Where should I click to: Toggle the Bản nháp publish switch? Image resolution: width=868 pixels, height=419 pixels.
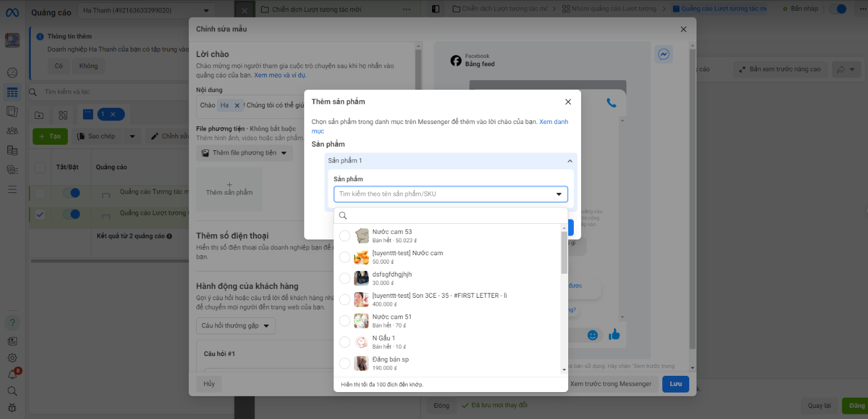pyautogui.click(x=838, y=9)
